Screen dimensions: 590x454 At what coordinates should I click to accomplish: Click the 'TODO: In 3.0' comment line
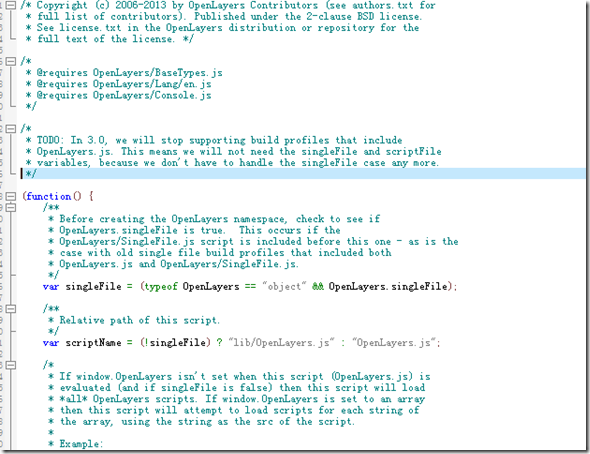click(214, 140)
